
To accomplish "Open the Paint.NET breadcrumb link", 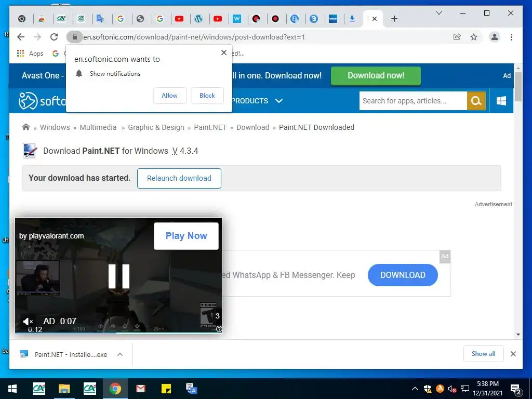I will tap(210, 128).
